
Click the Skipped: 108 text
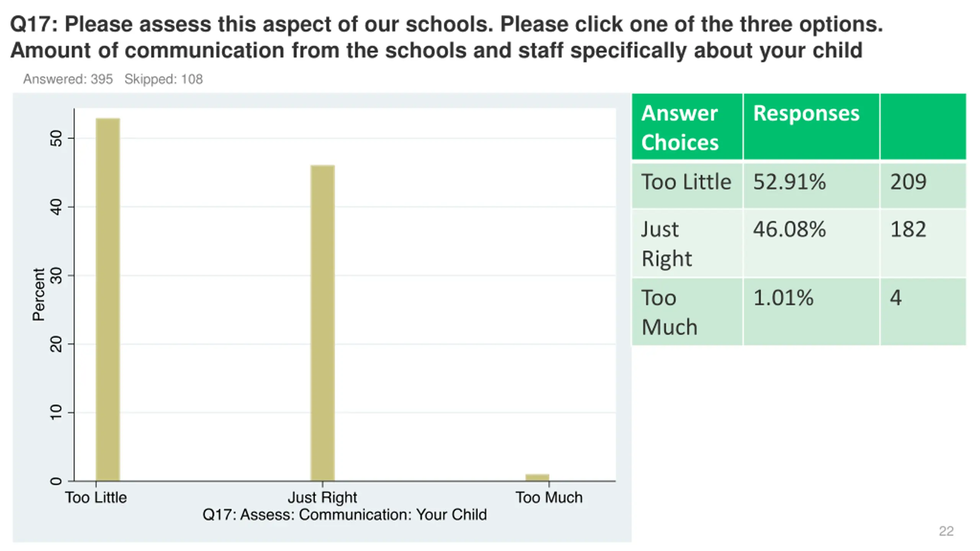(x=163, y=79)
